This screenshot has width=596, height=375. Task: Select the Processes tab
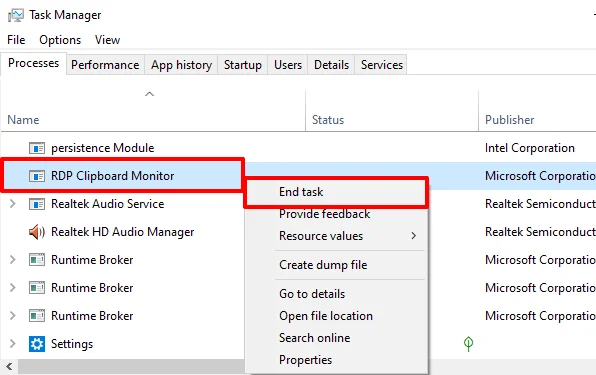click(33, 63)
